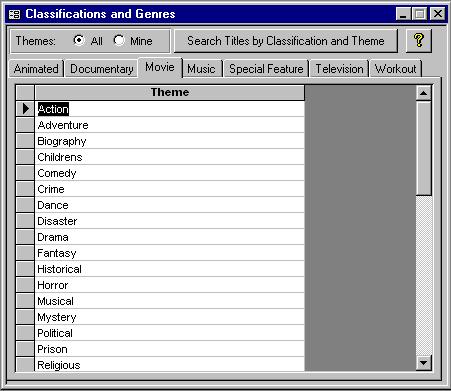Select the Adventure theme row
Screen dimensions: 451x391
pyautogui.click(x=170, y=125)
